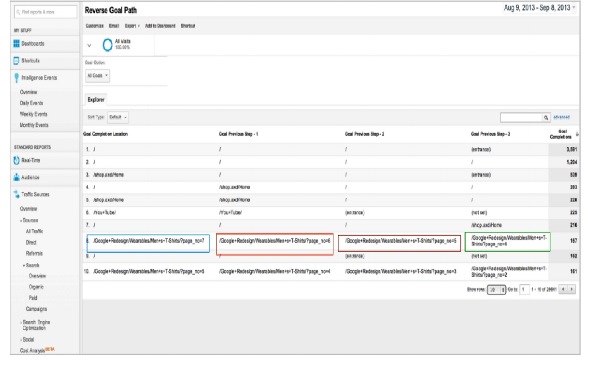Open Weekly Events
The height and width of the screenshot is (368, 600).
click(34, 114)
